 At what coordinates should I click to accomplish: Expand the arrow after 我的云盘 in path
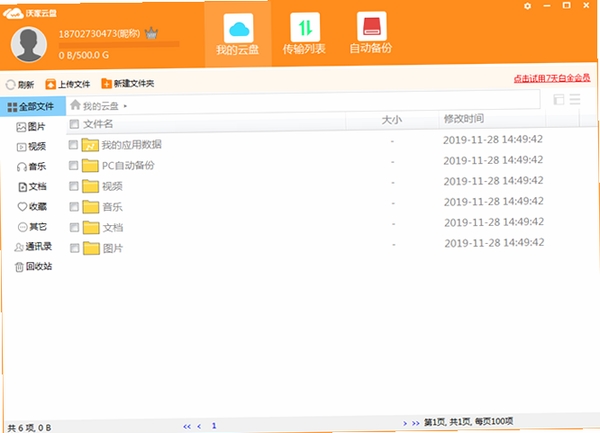tap(125, 106)
